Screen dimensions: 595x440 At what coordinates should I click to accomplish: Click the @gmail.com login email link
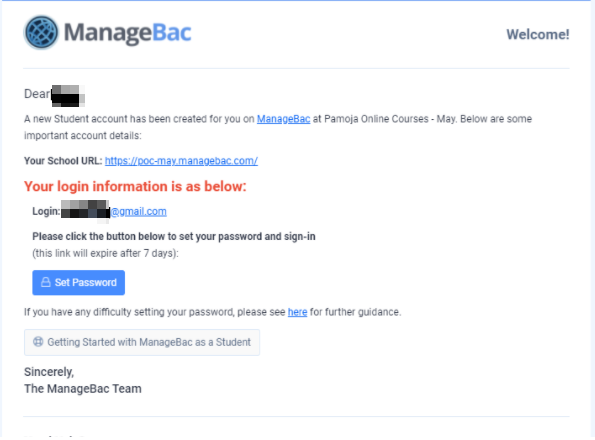pos(139,211)
